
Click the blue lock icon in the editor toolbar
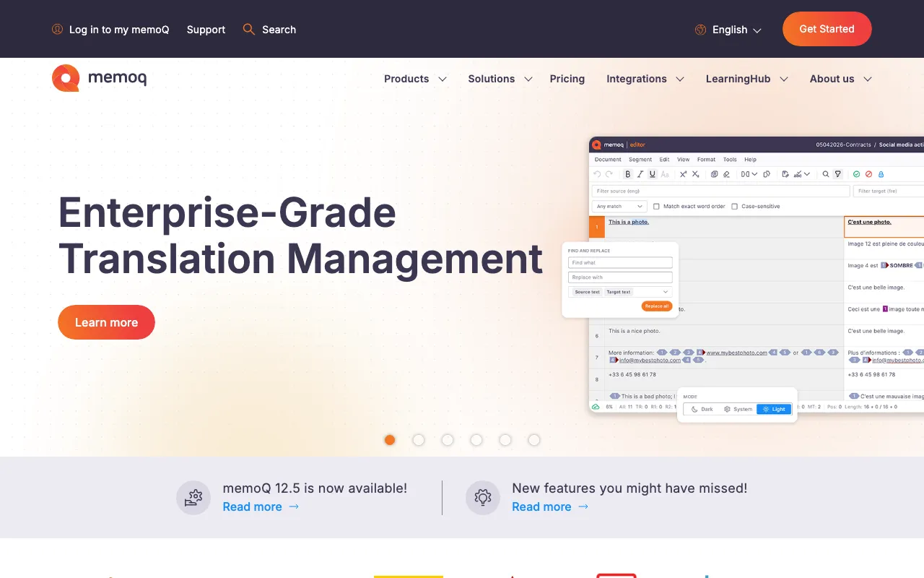[881, 174]
